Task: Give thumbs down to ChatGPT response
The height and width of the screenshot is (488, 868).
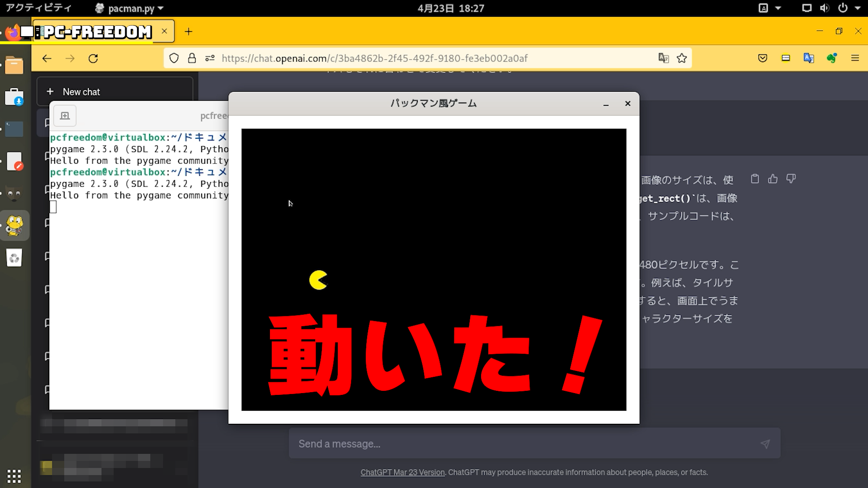Action: click(791, 179)
